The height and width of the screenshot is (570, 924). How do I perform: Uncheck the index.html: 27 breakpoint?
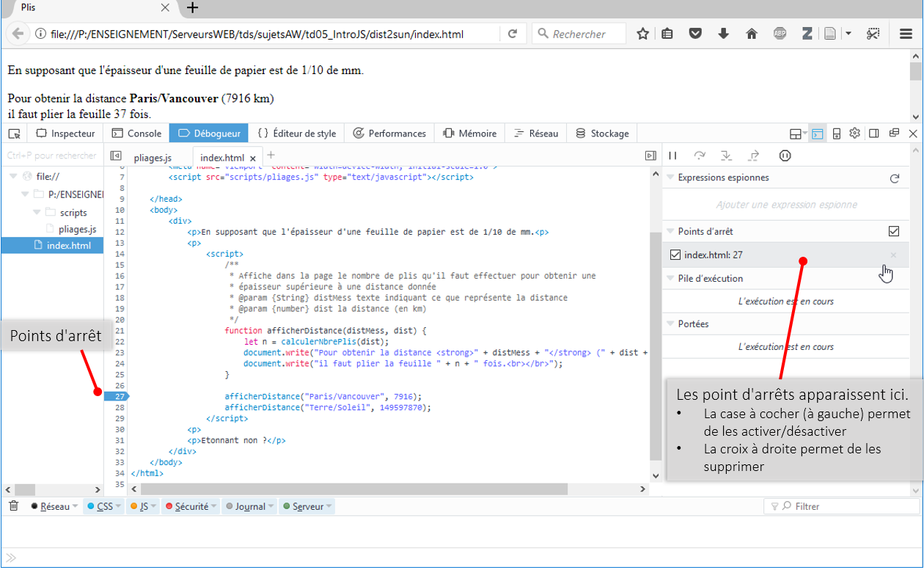(x=675, y=255)
